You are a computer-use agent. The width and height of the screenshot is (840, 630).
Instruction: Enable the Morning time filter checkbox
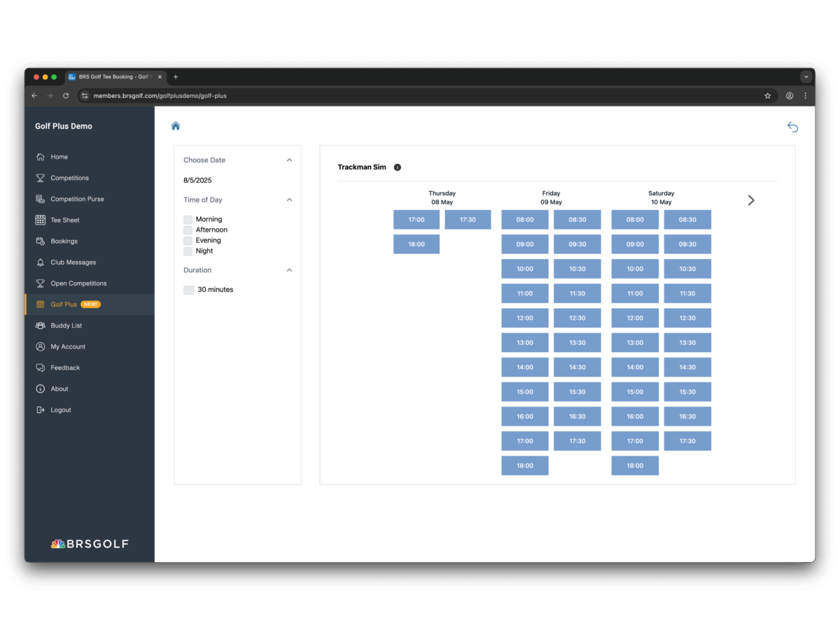click(x=188, y=220)
